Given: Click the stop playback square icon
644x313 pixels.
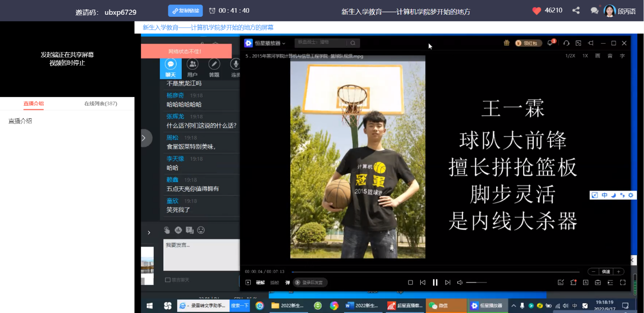Looking at the screenshot, I should click(x=411, y=283).
